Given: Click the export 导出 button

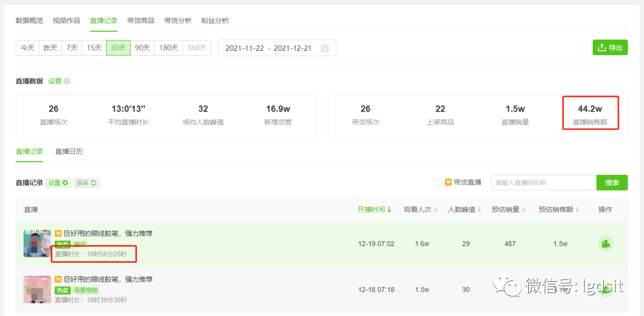Looking at the screenshot, I should (x=610, y=48).
